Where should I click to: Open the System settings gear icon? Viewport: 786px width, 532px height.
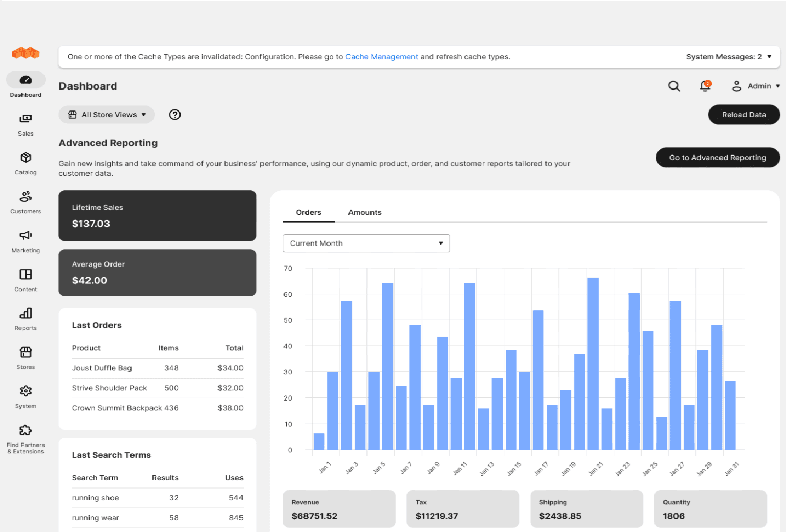pos(26,395)
